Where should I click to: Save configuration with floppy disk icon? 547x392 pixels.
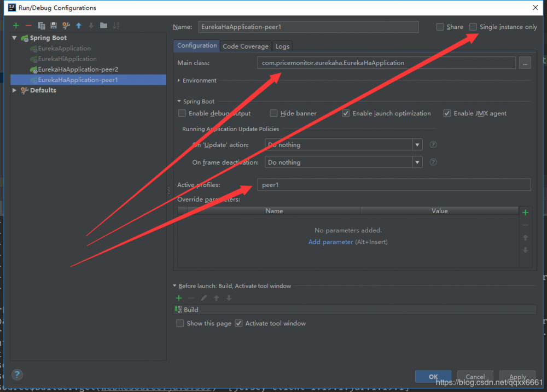pyautogui.click(x=54, y=26)
